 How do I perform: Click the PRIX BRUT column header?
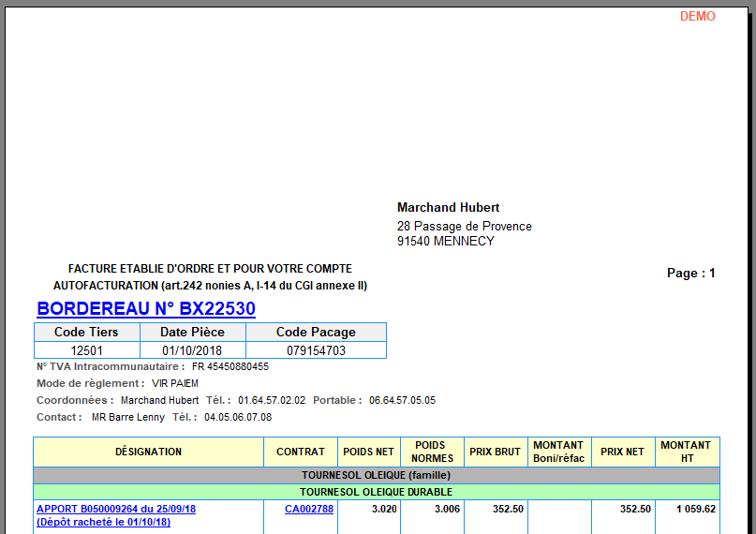click(x=495, y=452)
